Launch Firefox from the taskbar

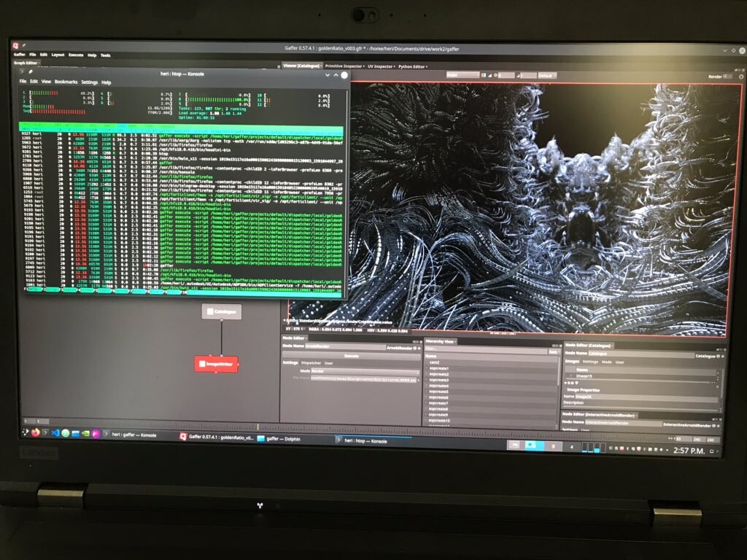(35, 432)
